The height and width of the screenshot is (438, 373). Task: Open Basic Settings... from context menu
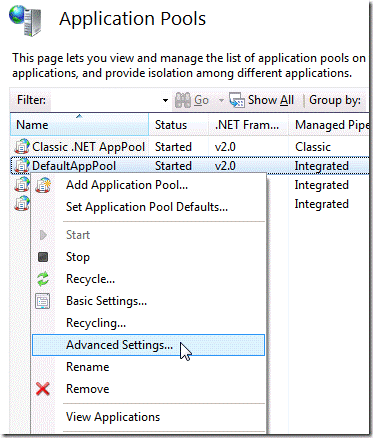[148, 301]
